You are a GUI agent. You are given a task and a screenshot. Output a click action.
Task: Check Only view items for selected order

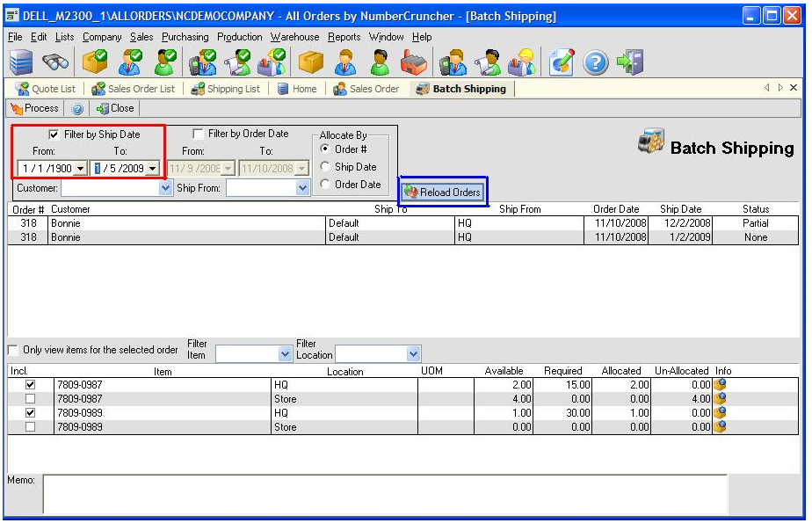(x=13, y=350)
